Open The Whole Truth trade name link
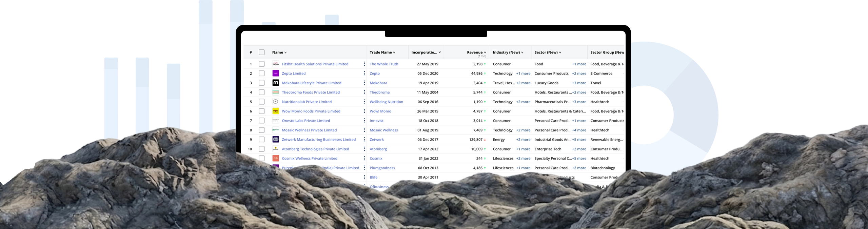This screenshot has width=868, height=229. [384, 64]
